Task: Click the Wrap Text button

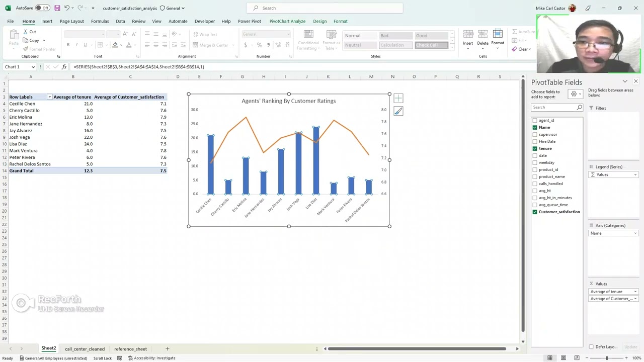Action: pyautogui.click(x=206, y=34)
